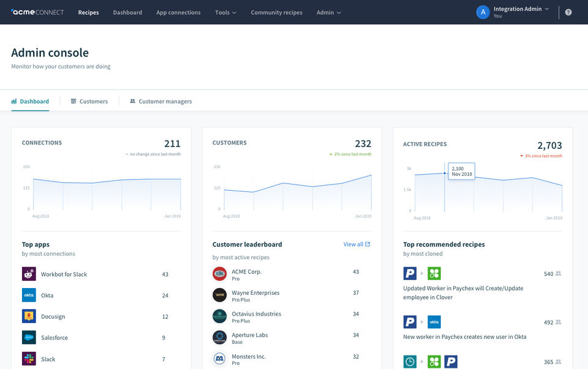The height and width of the screenshot is (369, 588).
Task: Click the Paychex icon in the 492-clones recipe
Action: coord(410,322)
